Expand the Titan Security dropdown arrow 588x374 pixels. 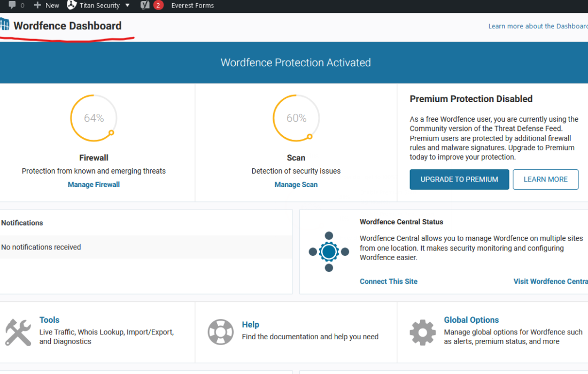128,5
